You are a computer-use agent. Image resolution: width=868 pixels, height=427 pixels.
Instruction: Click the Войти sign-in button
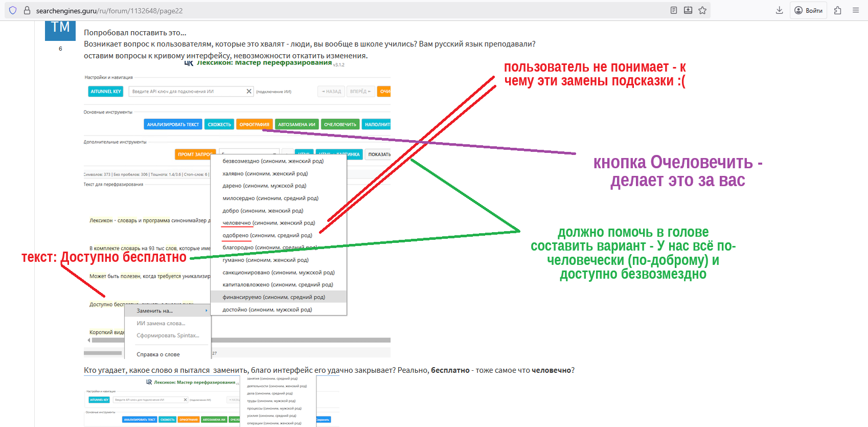808,10
